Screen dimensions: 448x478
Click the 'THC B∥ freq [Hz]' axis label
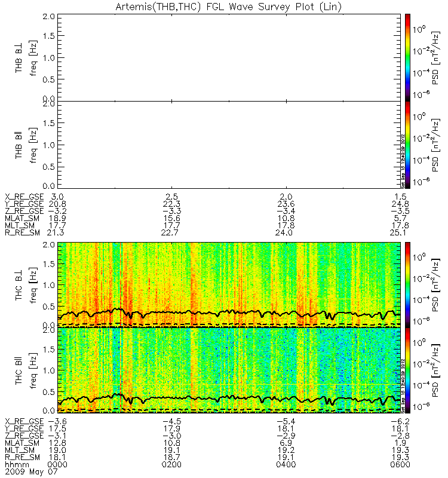[x=26, y=370]
